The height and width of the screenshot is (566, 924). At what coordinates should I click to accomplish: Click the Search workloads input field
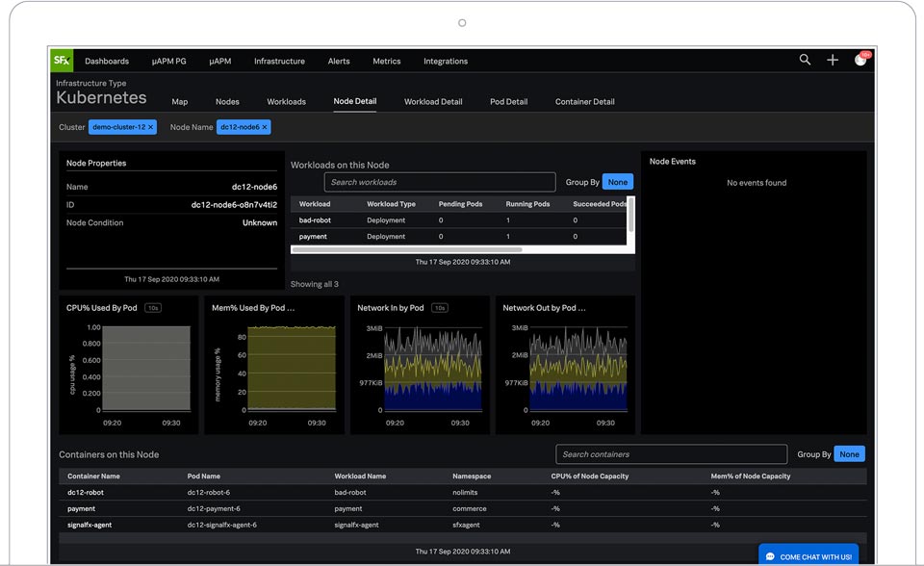click(439, 182)
